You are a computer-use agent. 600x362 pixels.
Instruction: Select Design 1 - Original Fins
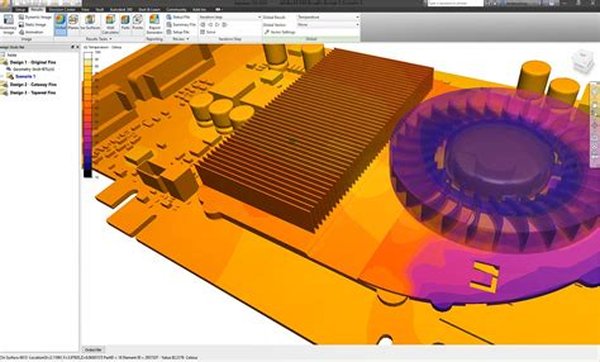point(33,62)
